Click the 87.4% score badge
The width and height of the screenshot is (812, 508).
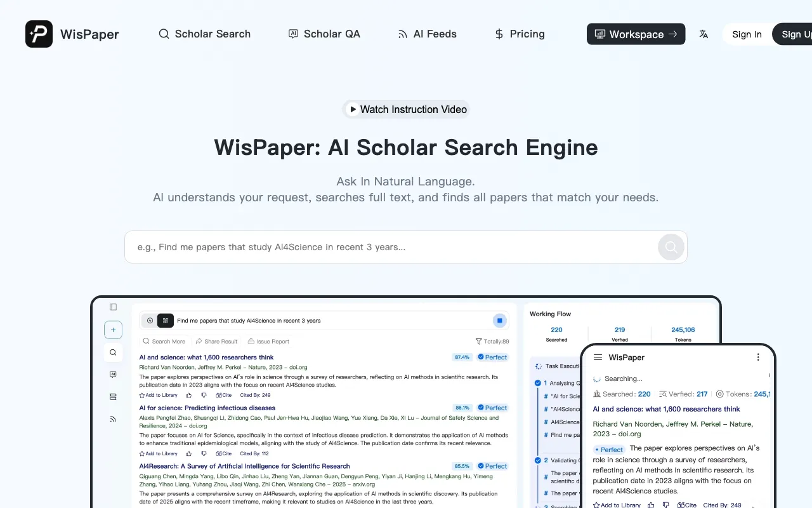462,357
